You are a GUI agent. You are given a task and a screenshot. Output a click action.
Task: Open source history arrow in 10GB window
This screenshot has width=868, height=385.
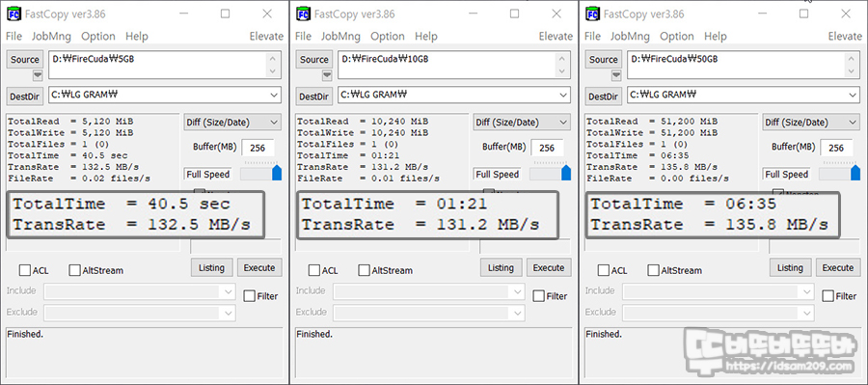coord(327,75)
